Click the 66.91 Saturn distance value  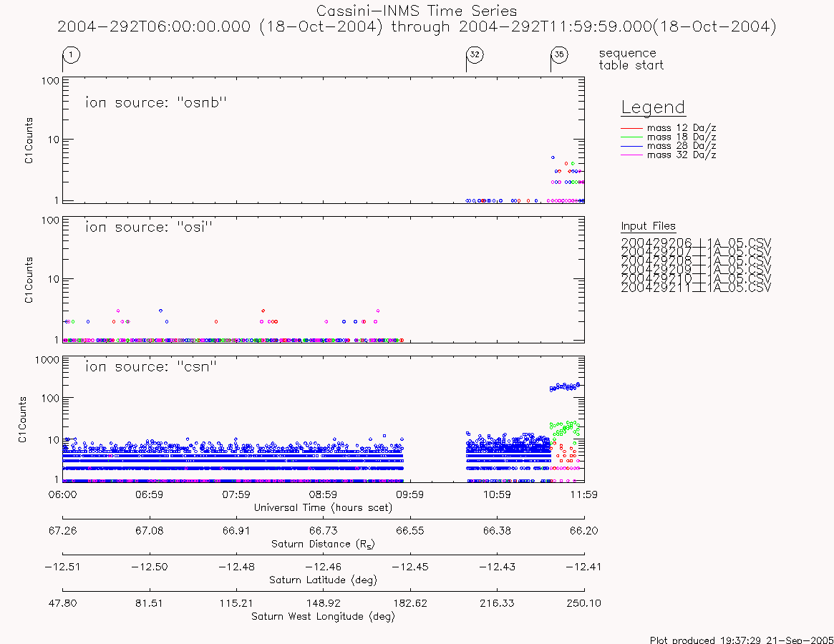point(236,531)
